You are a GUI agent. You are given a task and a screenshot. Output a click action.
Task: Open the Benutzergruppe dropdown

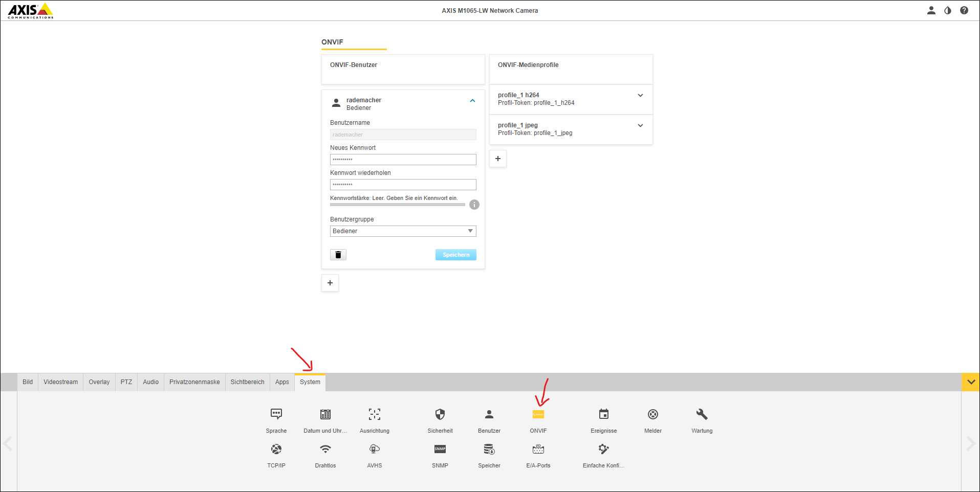403,231
